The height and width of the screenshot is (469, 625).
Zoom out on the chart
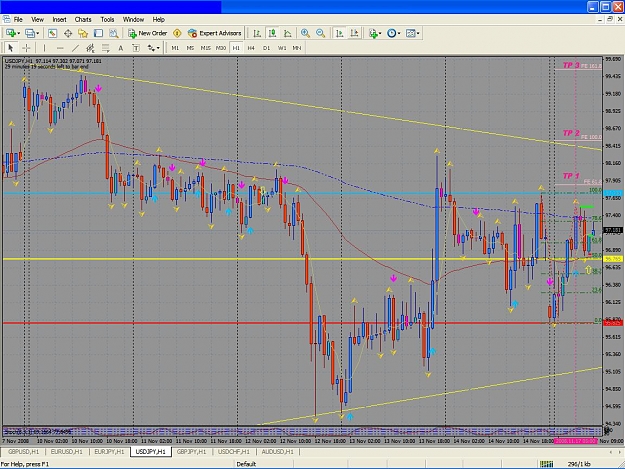coord(320,33)
